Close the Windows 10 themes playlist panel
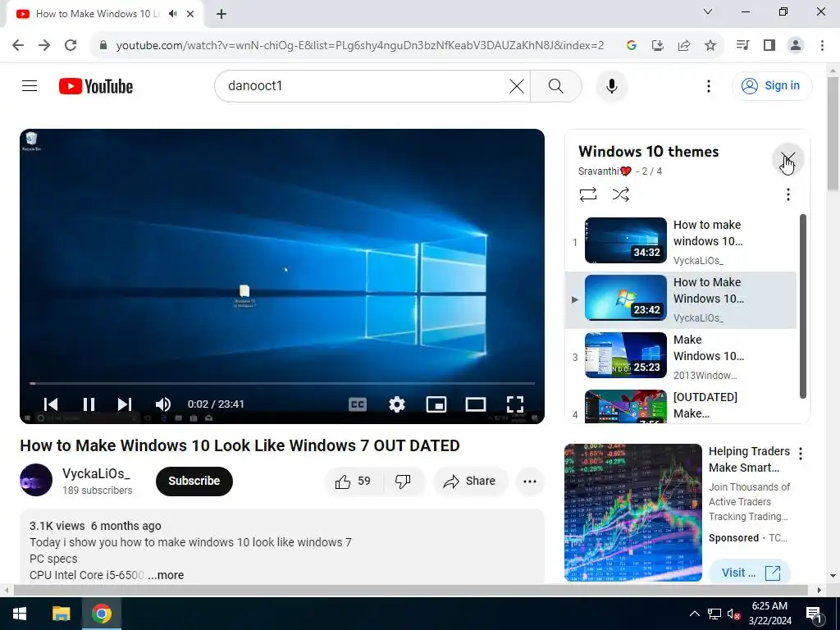This screenshot has width=840, height=630. 787,160
